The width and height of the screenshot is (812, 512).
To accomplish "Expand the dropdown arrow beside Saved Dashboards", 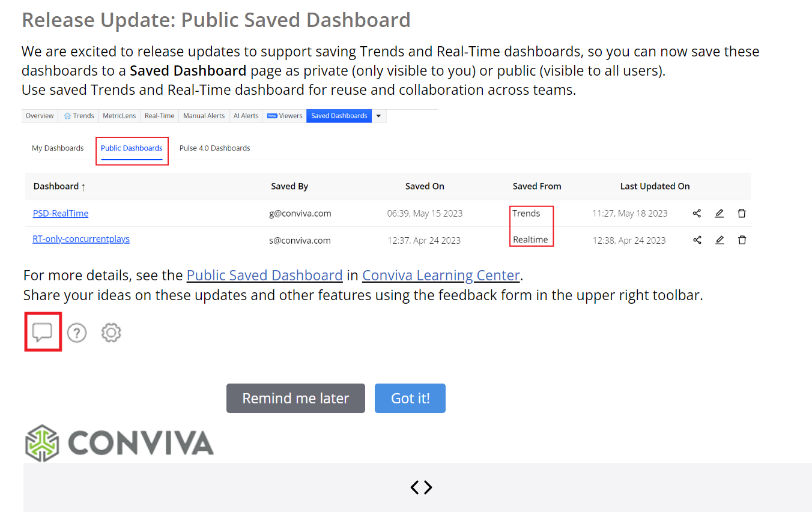I will click(x=378, y=116).
